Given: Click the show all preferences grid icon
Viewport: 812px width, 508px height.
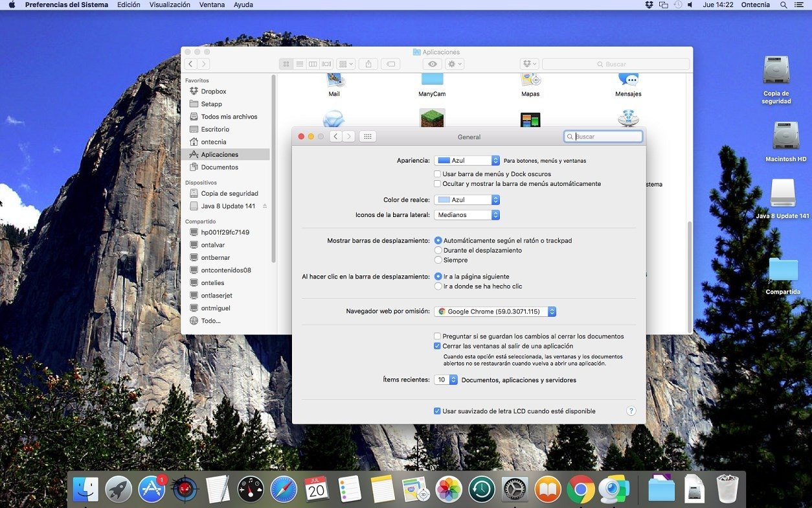Looking at the screenshot, I should click(367, 137).
